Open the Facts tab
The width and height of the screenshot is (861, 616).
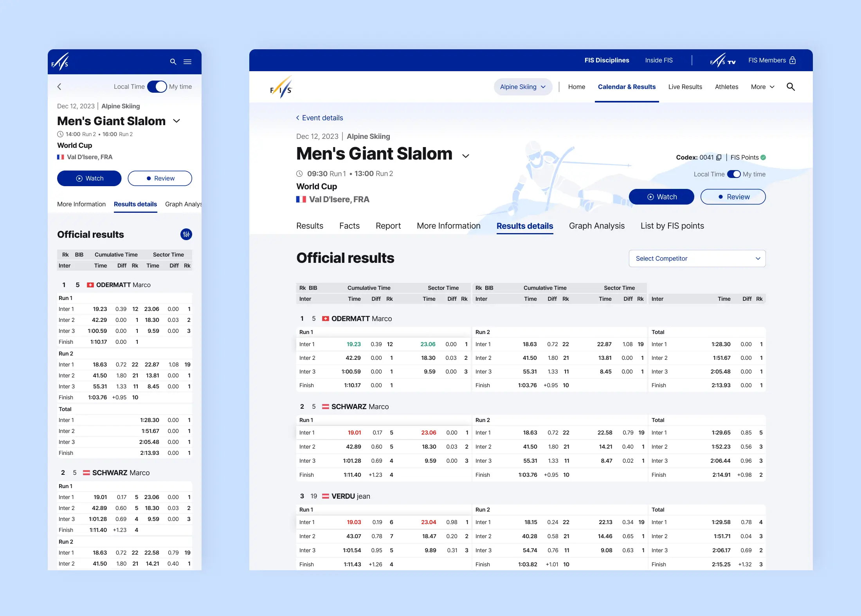pos(349,226)
